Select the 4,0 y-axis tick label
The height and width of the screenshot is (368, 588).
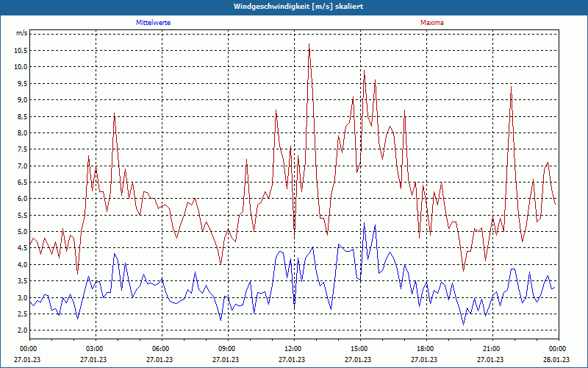coord(22,265)
